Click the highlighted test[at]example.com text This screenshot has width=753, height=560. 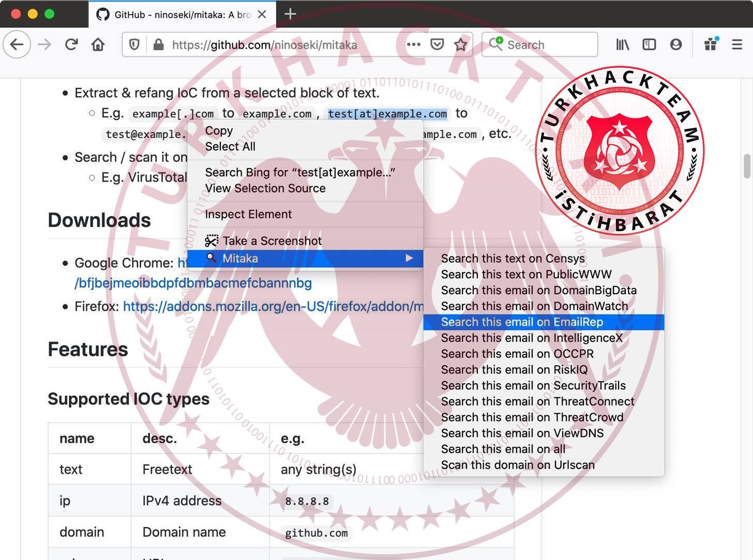(387, 114)
